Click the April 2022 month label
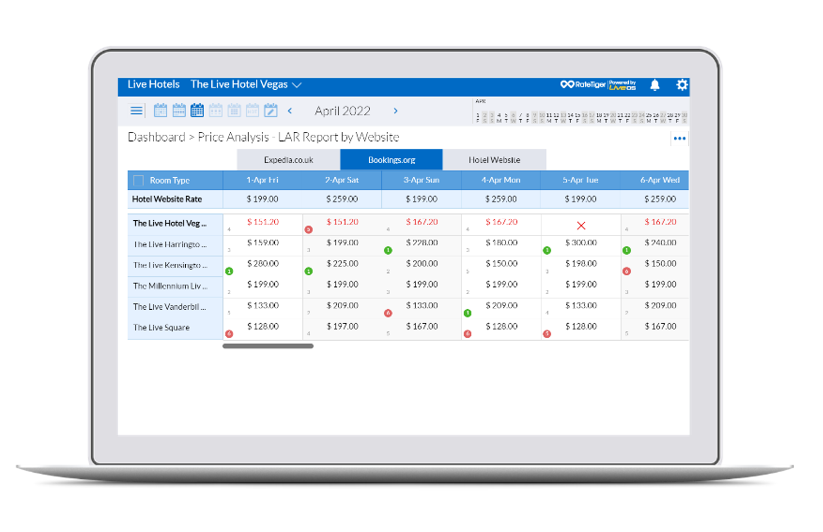 click(342, 111)
